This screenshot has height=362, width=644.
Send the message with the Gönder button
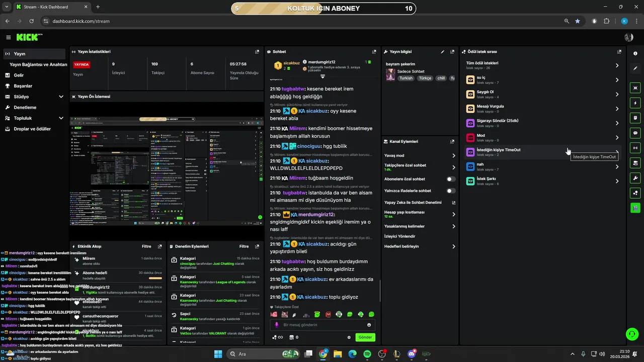pyautogui.click(x=365, y=337)
